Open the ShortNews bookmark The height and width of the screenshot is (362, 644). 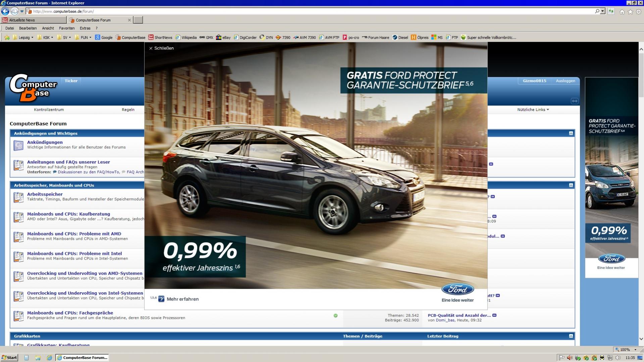click(160, 38)
